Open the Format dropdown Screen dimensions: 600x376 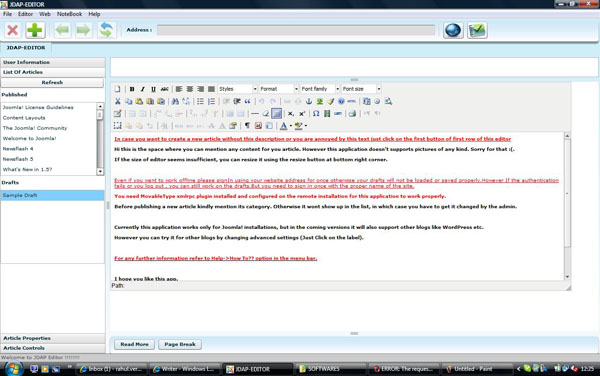[x=279, y=89]
